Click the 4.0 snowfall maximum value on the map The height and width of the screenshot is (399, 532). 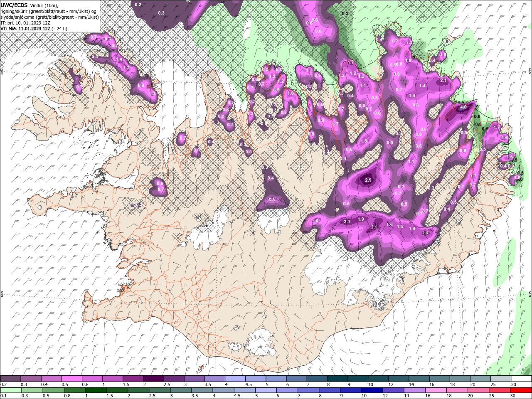click(463, 107)
